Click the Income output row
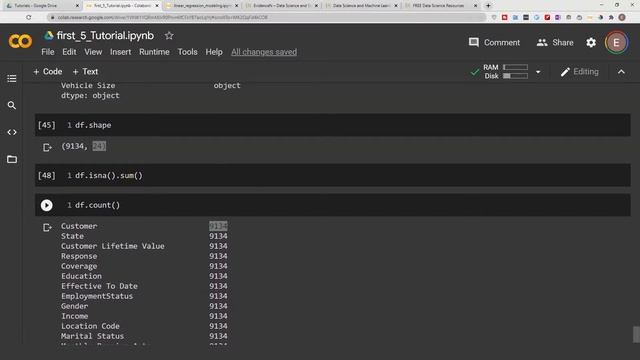This screenshot has height=360, width=640. point(144,316)
